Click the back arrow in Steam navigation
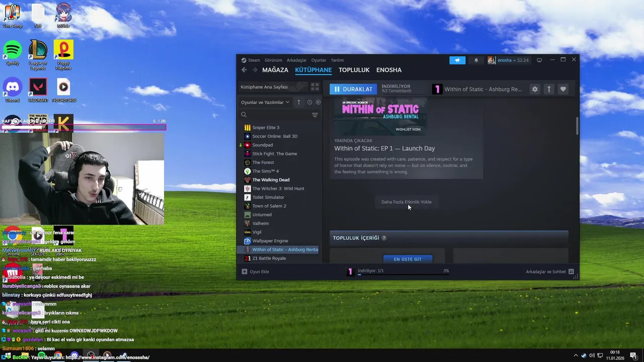 (244, 70)
